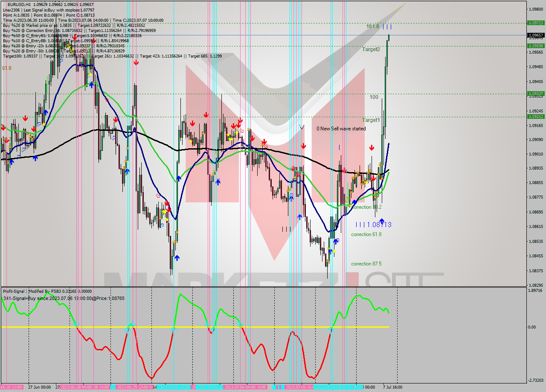Select the blue up arrow near correction 61.8
Viewport: 546px width, 392px height.
[336, 241]
